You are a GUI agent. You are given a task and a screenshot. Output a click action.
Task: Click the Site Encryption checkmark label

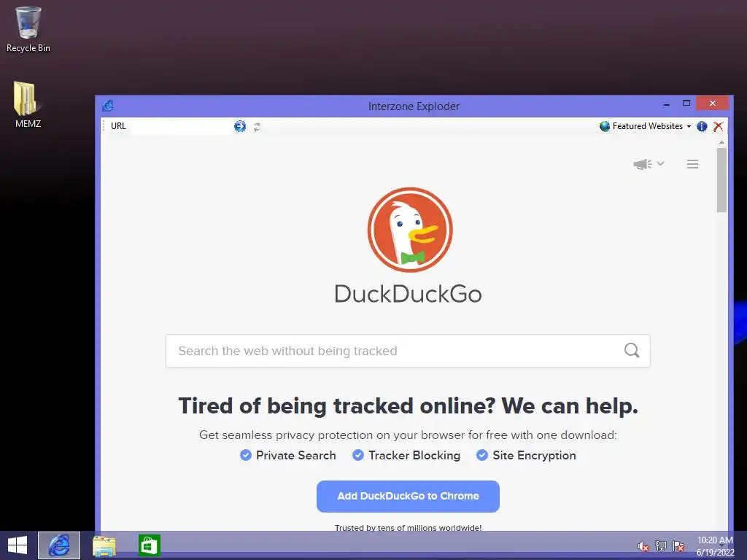(526, 455)
